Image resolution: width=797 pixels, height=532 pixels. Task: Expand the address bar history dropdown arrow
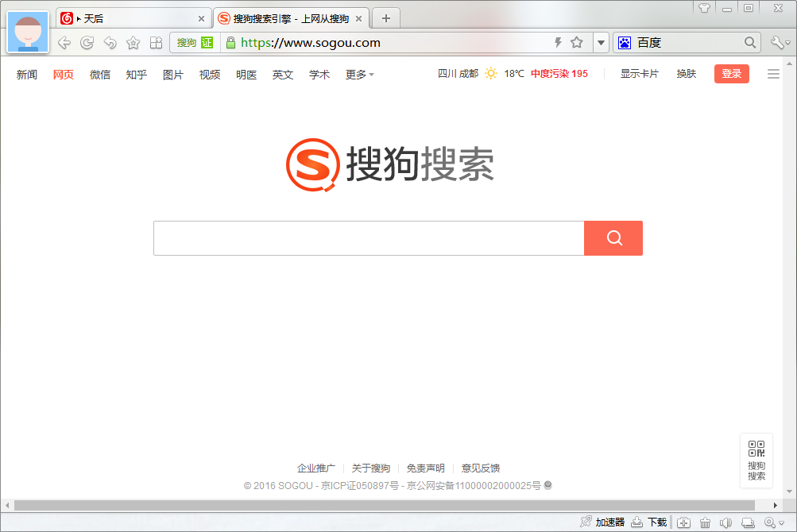pyautogui.click(x=601, y=43)
